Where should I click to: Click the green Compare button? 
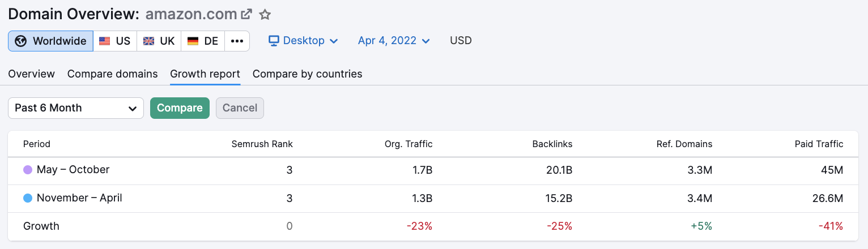coord(180,108)
